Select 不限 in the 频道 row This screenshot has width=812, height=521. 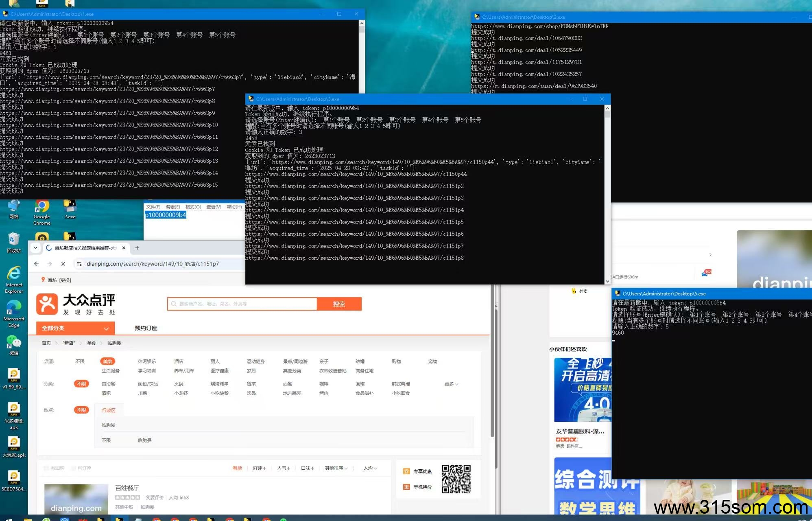click(80, 361)
